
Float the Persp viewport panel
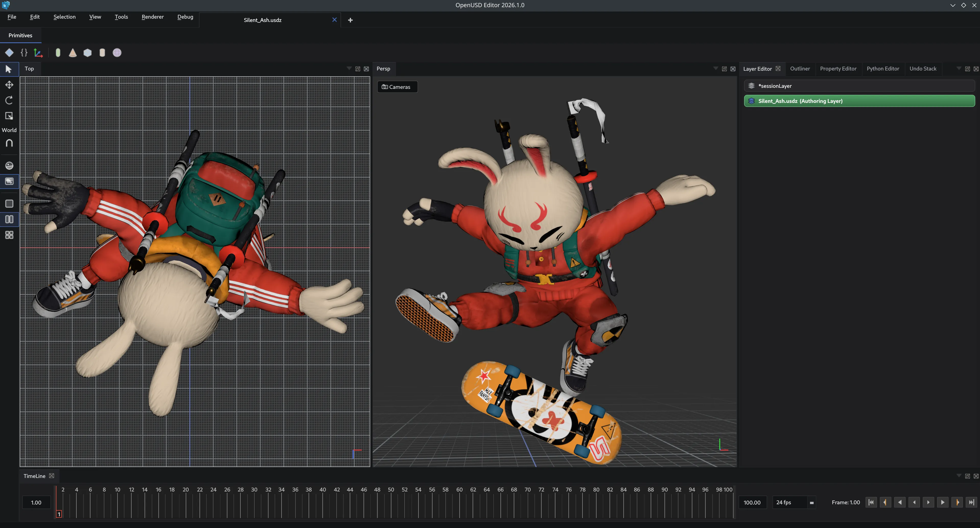pos(724,69)
